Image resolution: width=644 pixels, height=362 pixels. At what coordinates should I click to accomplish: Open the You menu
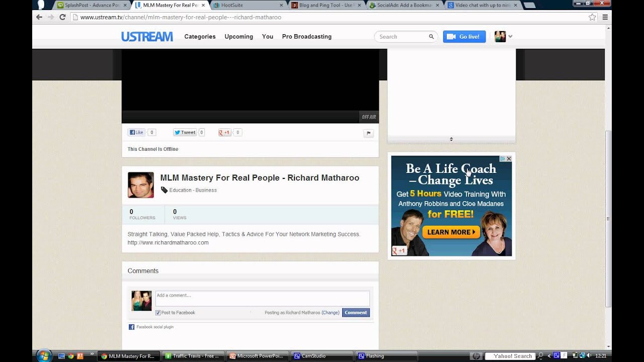click(x=268, y=37)
